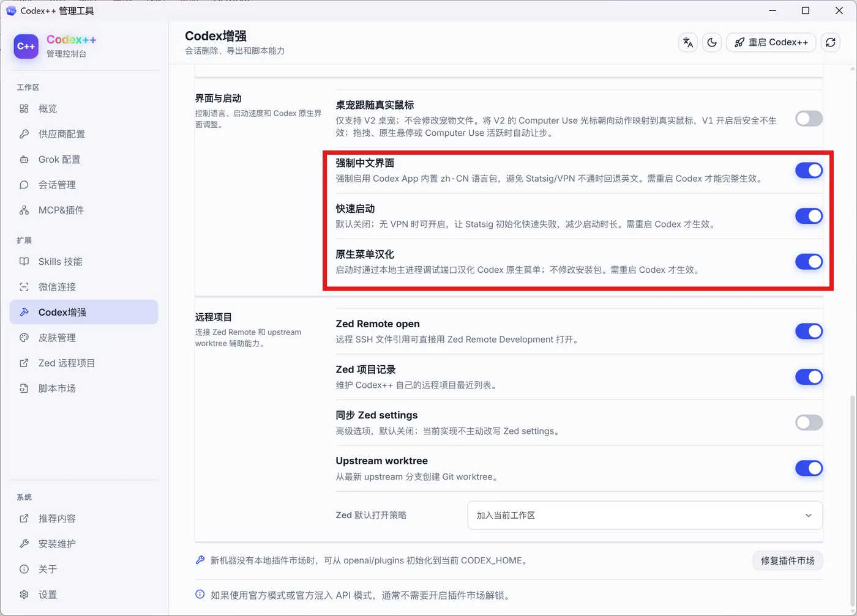Click the key icon beside 供应商配置
Image resolution: width=857 pixels, height=616 pixels.
24,134
